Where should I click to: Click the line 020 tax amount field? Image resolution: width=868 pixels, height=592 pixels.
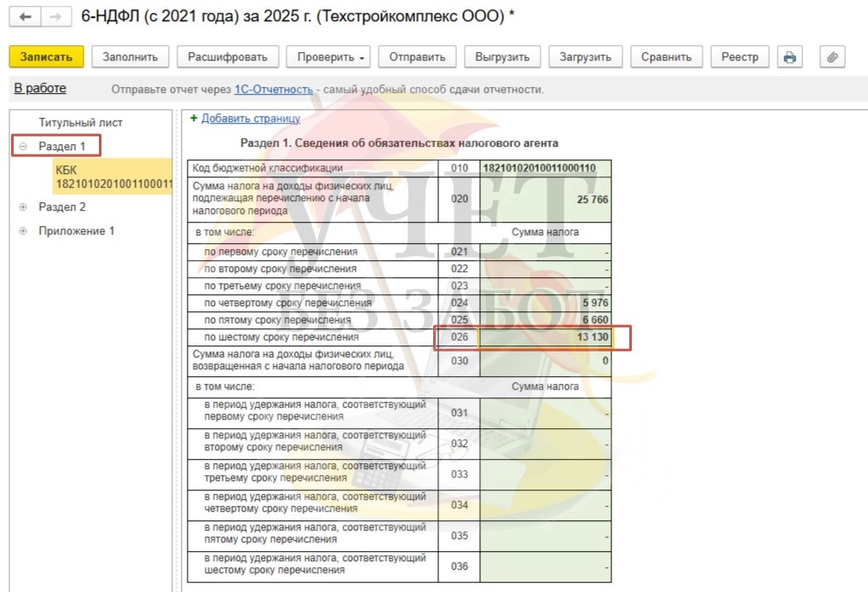click(x=546, y=200)
